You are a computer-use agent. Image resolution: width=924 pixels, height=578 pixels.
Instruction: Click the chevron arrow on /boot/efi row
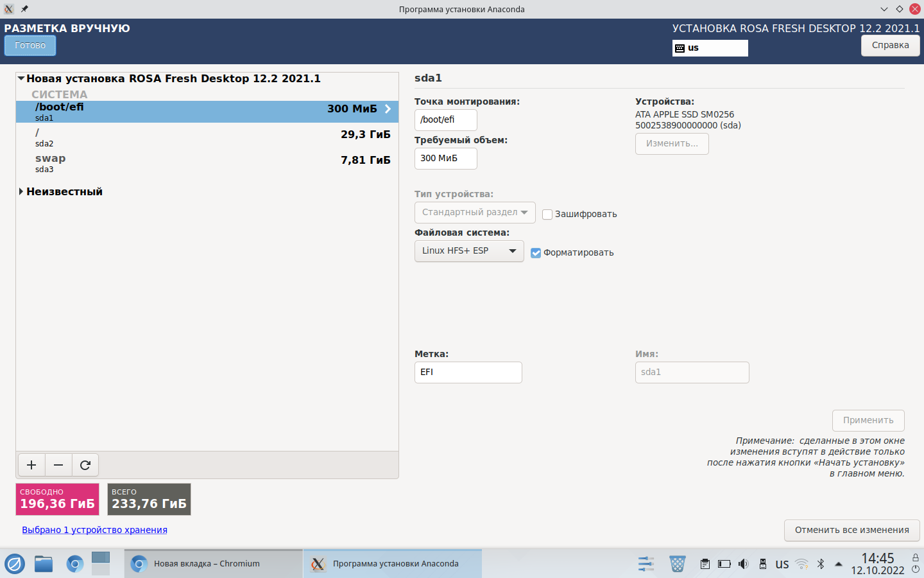pos(388,109)
